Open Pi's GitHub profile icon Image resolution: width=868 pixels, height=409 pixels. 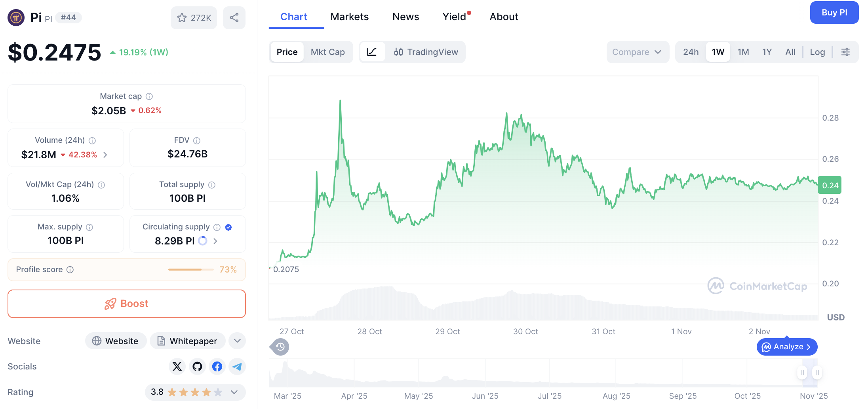click(x=197, y=366)
